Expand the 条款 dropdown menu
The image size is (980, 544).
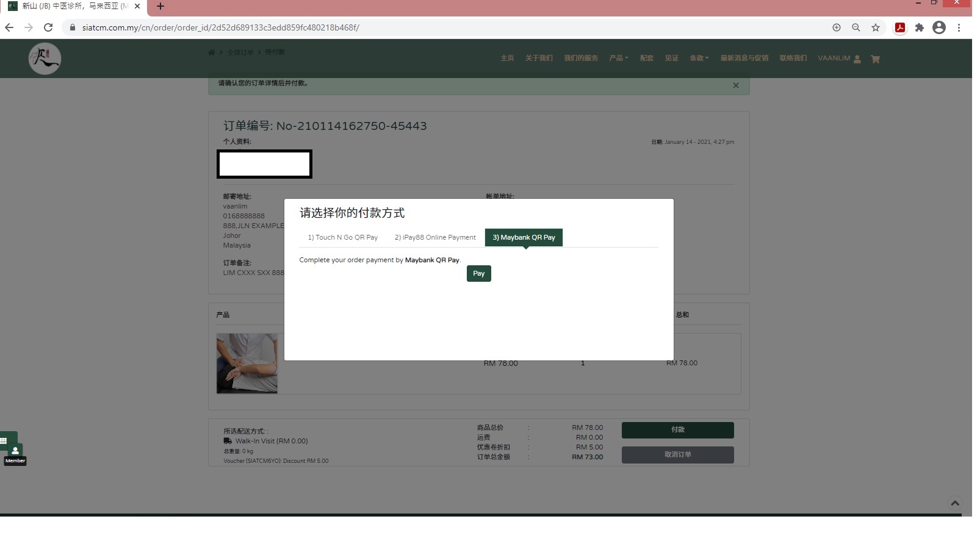[699, 58]
